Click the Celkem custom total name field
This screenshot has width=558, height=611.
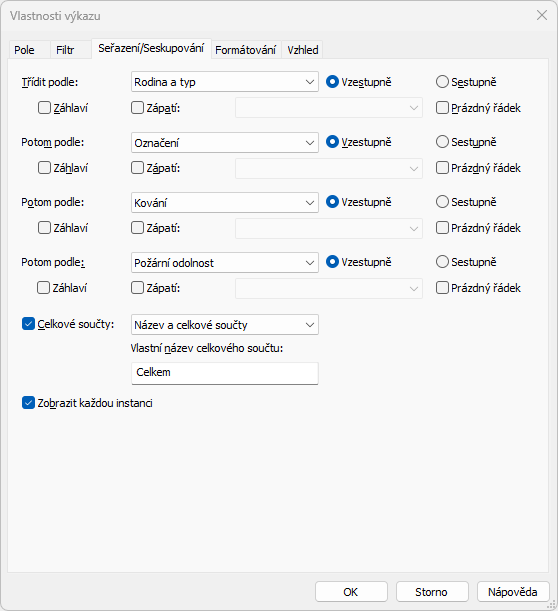point(225,373)
